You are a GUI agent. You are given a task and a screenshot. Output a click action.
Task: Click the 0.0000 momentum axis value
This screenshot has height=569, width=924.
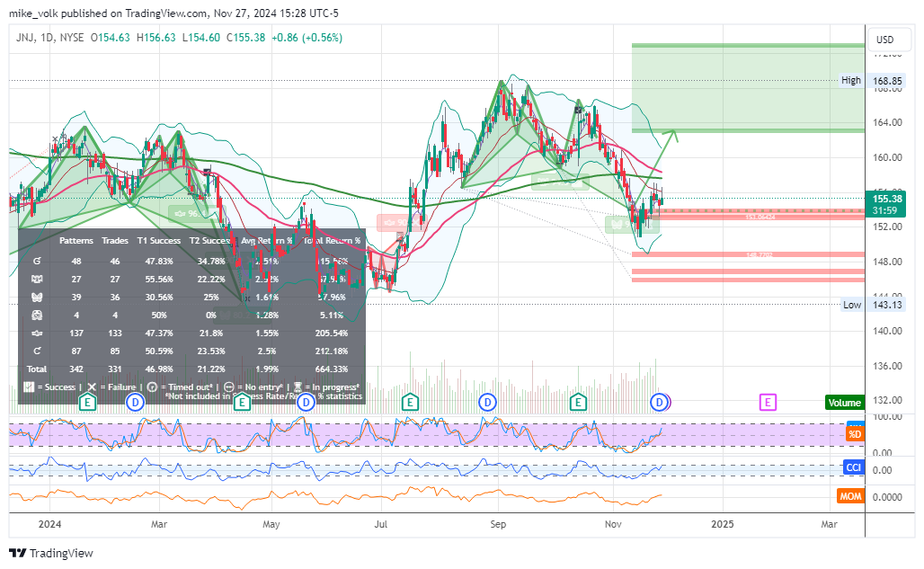pyautogui.click(x=887, y=497)
